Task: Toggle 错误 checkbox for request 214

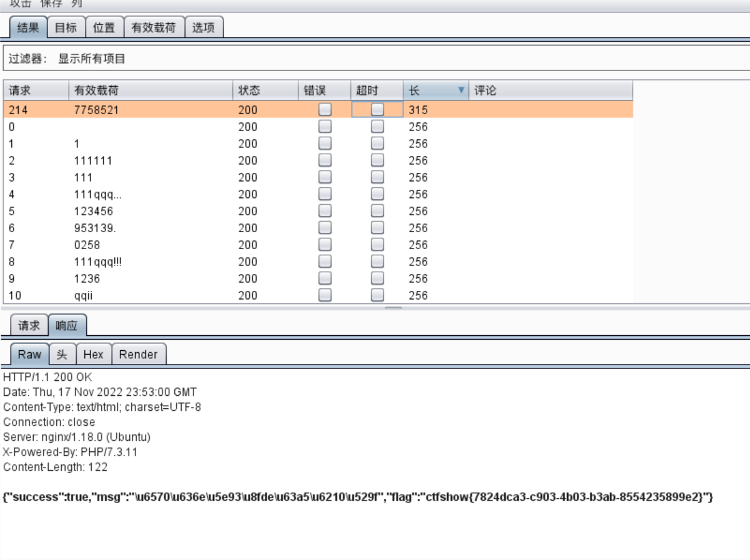Action: tap(325, 110)
